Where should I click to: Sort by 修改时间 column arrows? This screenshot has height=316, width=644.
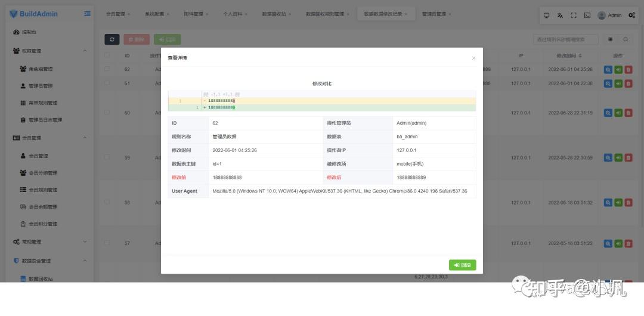coord(580,55)
